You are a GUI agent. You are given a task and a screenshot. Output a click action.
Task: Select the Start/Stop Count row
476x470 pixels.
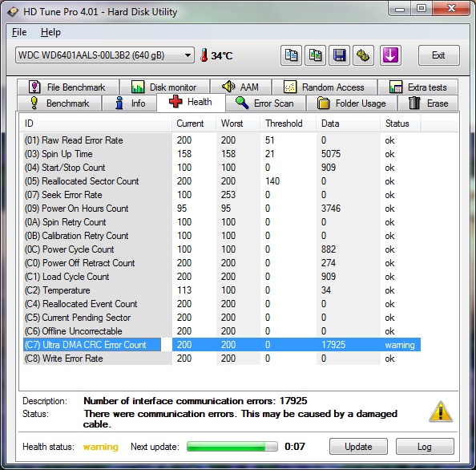click(222, 168)
